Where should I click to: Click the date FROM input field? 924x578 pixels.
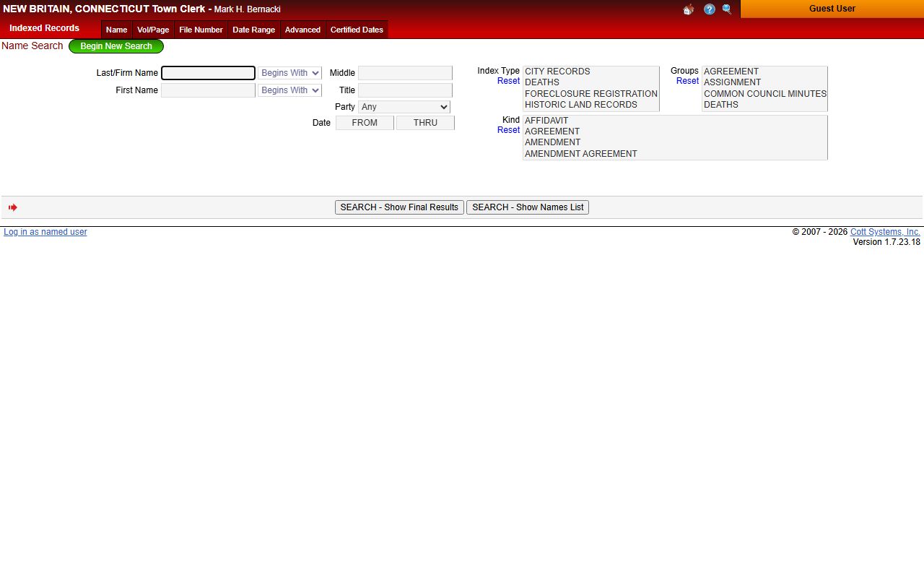point(365,123)
